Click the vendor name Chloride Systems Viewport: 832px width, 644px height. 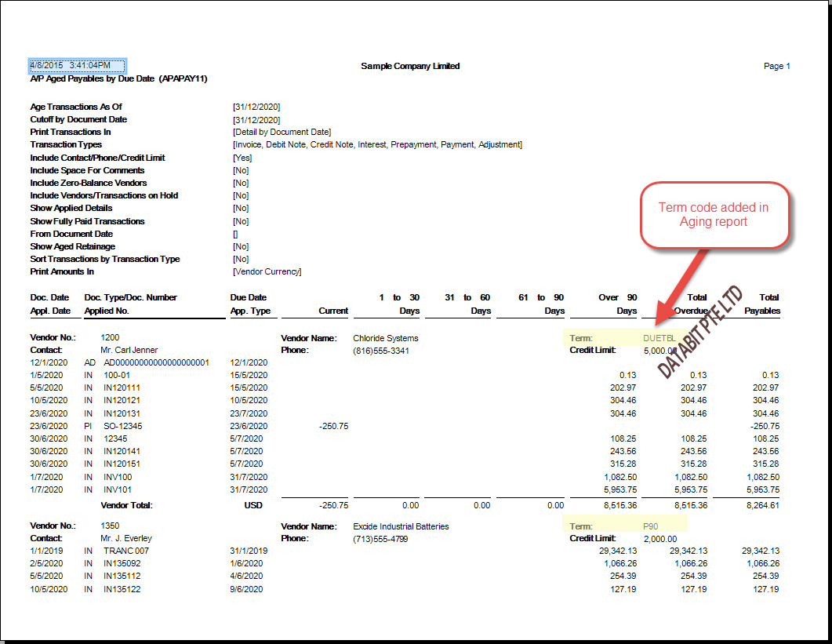[385, 338]
